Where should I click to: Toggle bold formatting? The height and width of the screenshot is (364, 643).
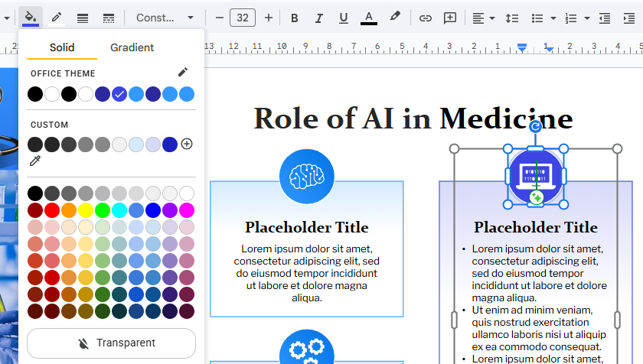click(295, 18)
